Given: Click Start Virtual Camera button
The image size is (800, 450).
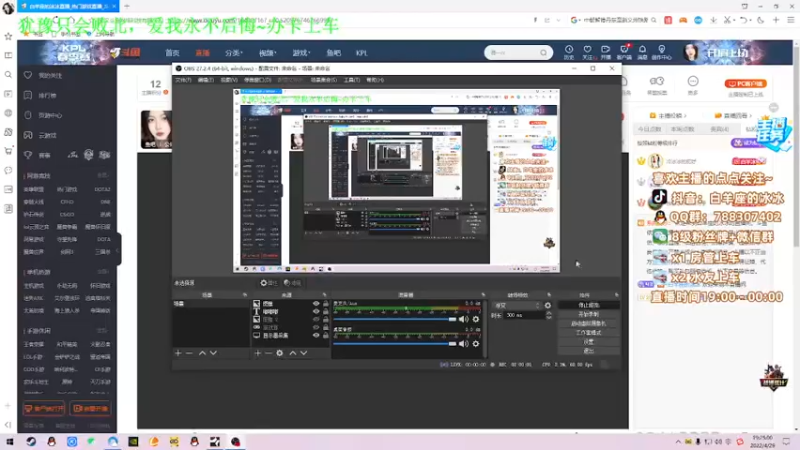Looking at the screenshot, I should (588, 323).
